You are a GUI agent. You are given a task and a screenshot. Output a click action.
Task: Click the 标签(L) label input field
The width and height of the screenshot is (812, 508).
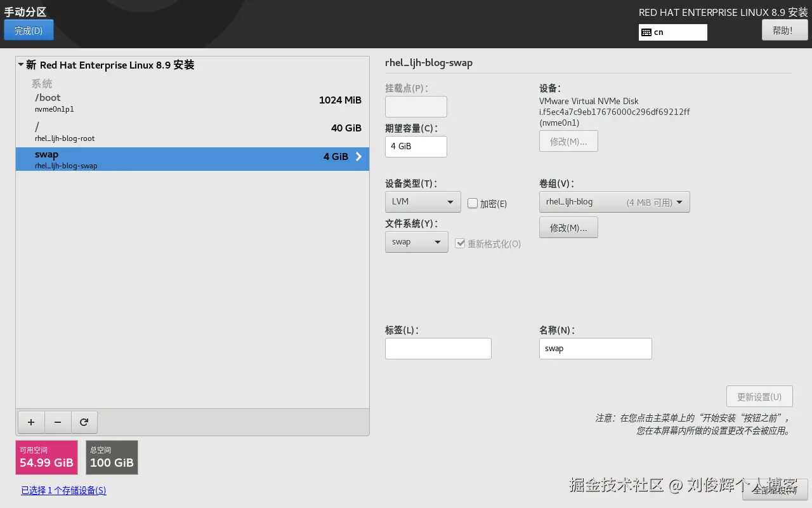tap(438, 349)
